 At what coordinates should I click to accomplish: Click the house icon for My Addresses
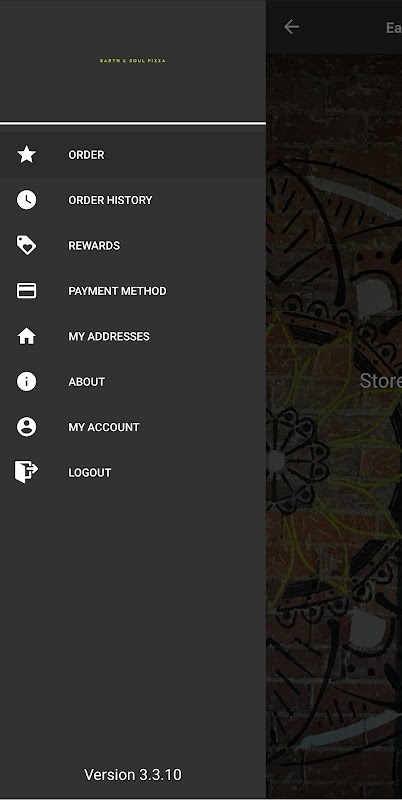tap(27, 336)
